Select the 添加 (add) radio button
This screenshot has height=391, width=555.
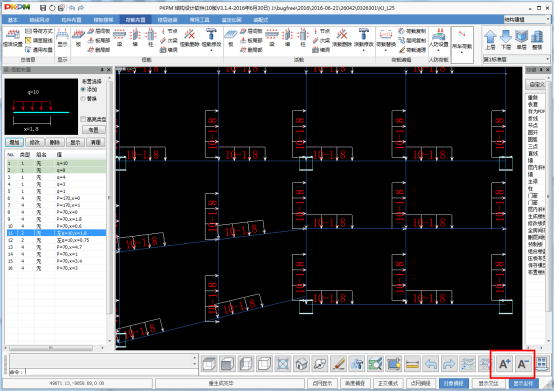point(84,90)
